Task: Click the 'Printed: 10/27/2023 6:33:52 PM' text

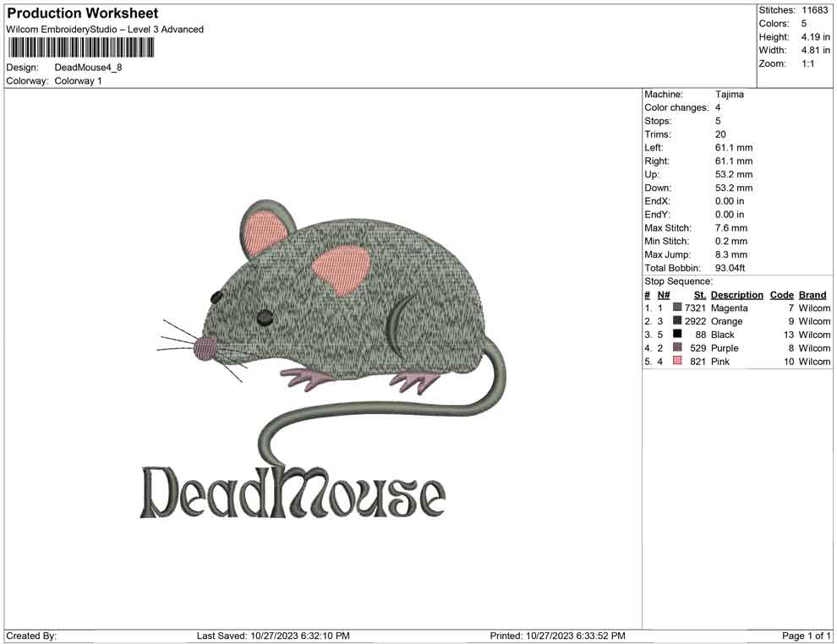Action: click(x=558, y=636)
